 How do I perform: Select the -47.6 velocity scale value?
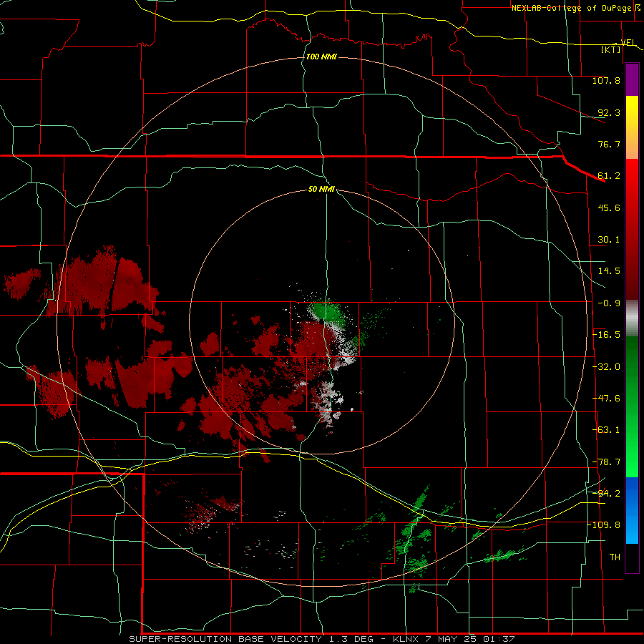pos(606,399)
